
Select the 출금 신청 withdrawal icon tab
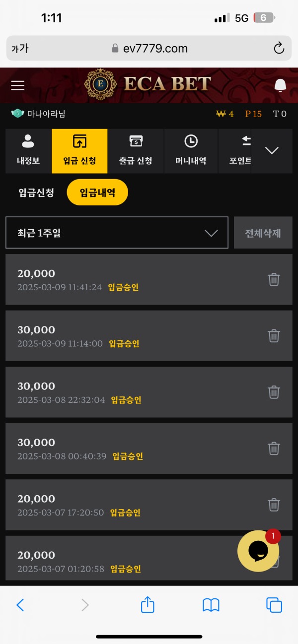pos(136,151)
